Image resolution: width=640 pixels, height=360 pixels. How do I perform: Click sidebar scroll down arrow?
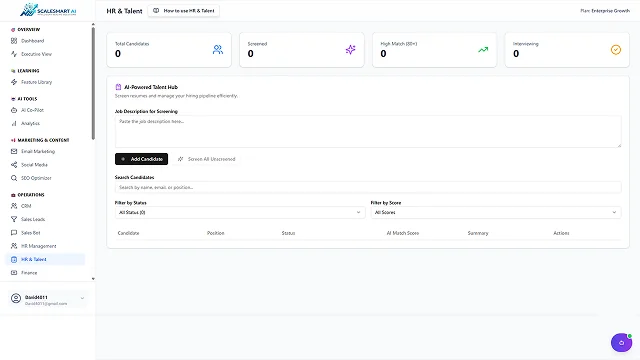(93, 279)
